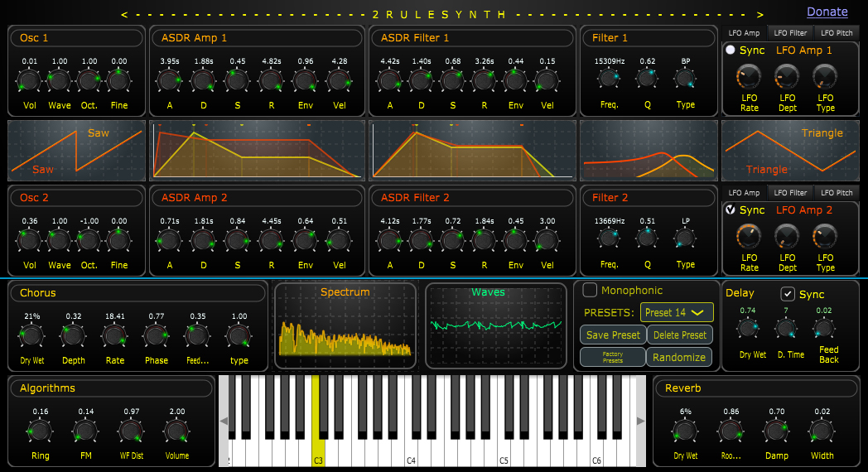This screenshot has width=868, height=472.
Task: Shift keyboard octave left with arrow
Action: [x=224, y=421]
